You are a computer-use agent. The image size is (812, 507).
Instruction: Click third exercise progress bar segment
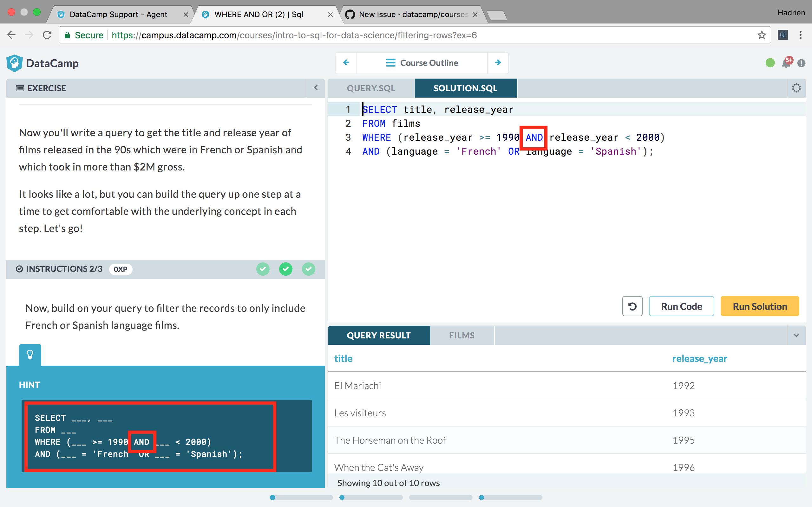(441, 497)
